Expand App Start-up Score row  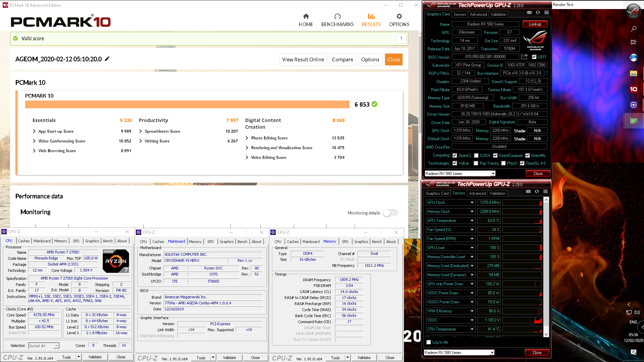(x=34, y=131)
